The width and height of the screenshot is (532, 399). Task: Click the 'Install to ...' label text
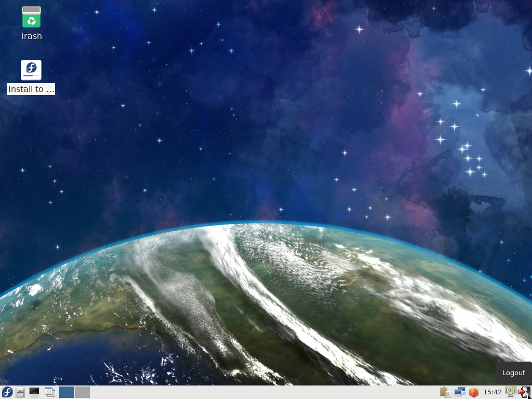31,89
